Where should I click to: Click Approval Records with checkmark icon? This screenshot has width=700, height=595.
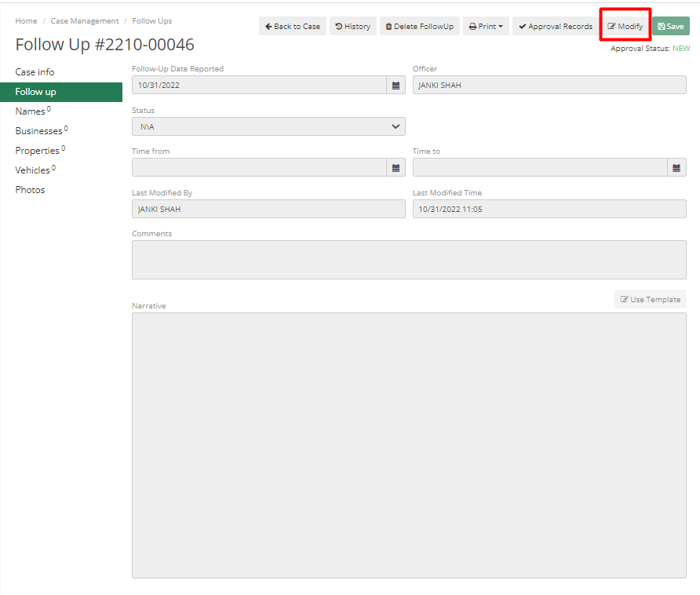[x=555, y=26]
